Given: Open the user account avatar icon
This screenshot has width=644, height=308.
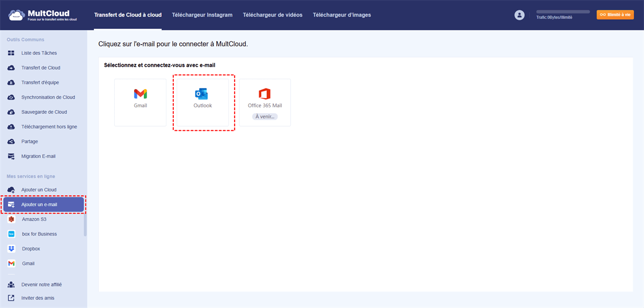Looking at the screenshot, I should pos(519,15).
